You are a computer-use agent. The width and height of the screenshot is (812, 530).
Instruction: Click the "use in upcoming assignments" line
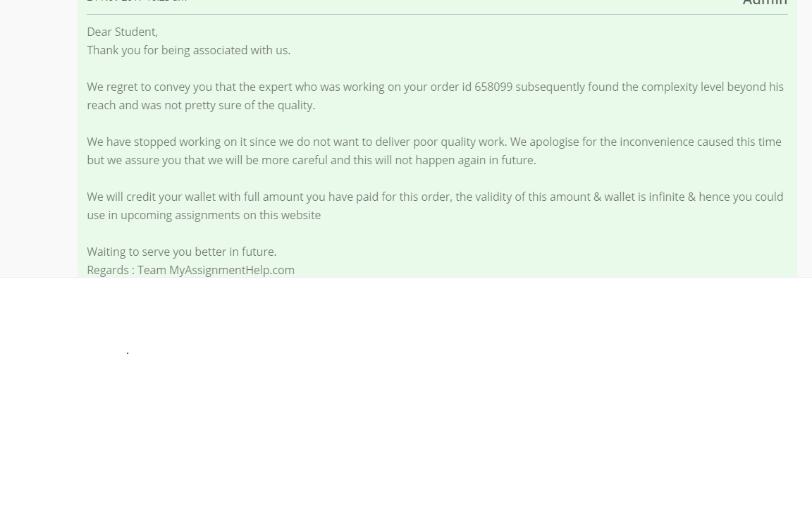tap(204, 216)
